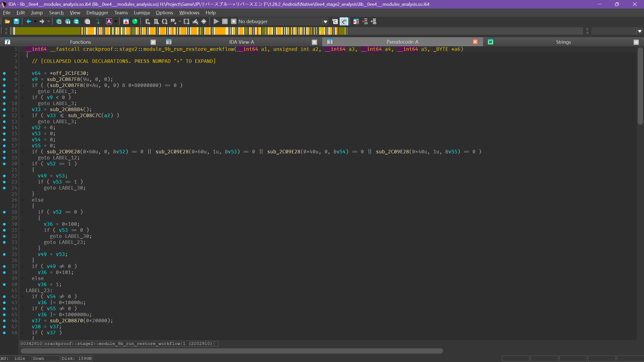Collapse the if block at line 20
The width and height of the screenshot is (644, 362).
22,164
